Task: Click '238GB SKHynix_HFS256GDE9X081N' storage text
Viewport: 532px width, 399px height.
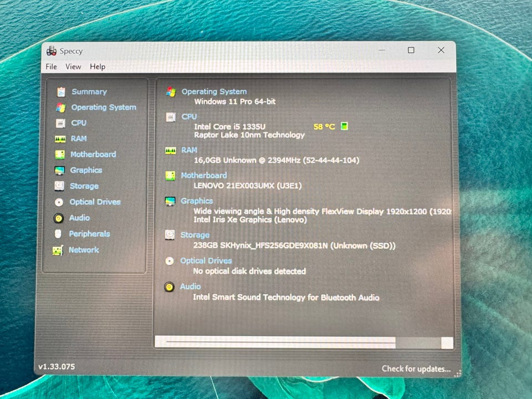Action: coord(260,245)
